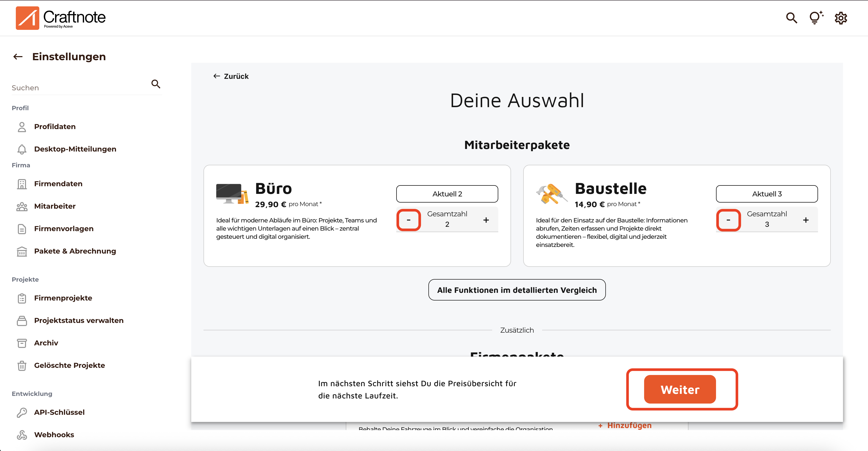Viewport: 868px width, 451px height.
Task: Click the Suchen input field in sidebar
Action: click(78, 87)
